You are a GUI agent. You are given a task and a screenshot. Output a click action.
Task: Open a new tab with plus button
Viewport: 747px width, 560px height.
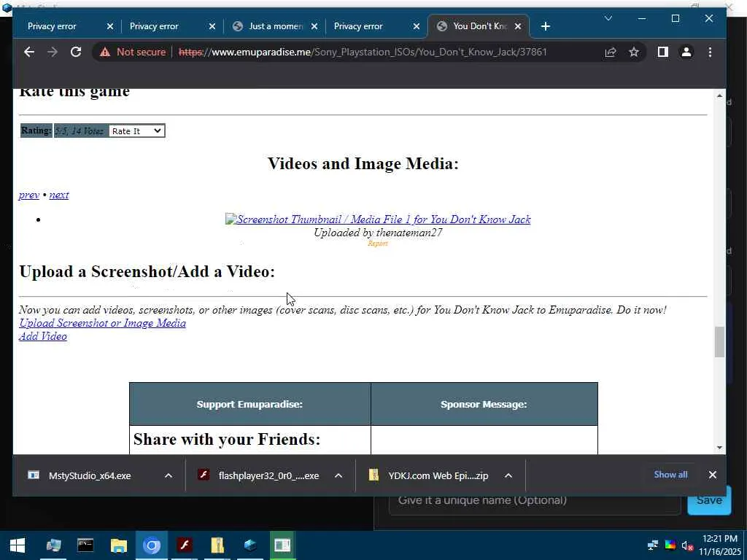pyautogui.click(x=546, y=26)
